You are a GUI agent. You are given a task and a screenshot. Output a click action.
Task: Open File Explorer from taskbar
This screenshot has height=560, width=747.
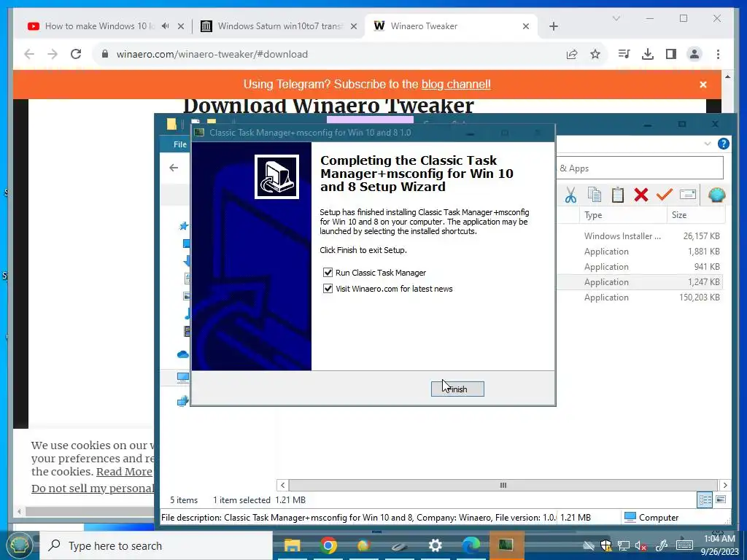[x=292, y=545]
